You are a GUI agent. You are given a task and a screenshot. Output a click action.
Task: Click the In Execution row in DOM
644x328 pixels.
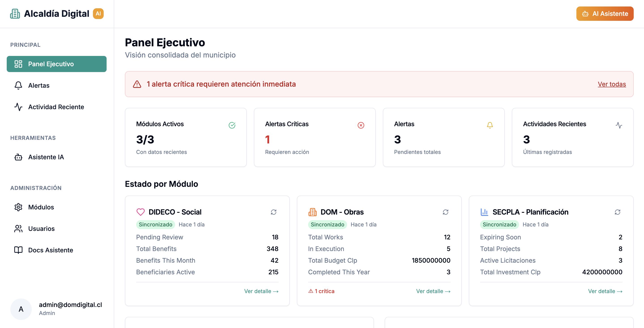[379, 249]
